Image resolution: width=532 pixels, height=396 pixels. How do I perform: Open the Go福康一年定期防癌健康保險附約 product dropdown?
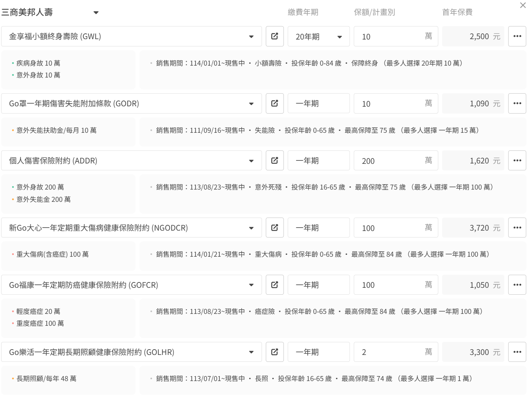tap(251, 285)
